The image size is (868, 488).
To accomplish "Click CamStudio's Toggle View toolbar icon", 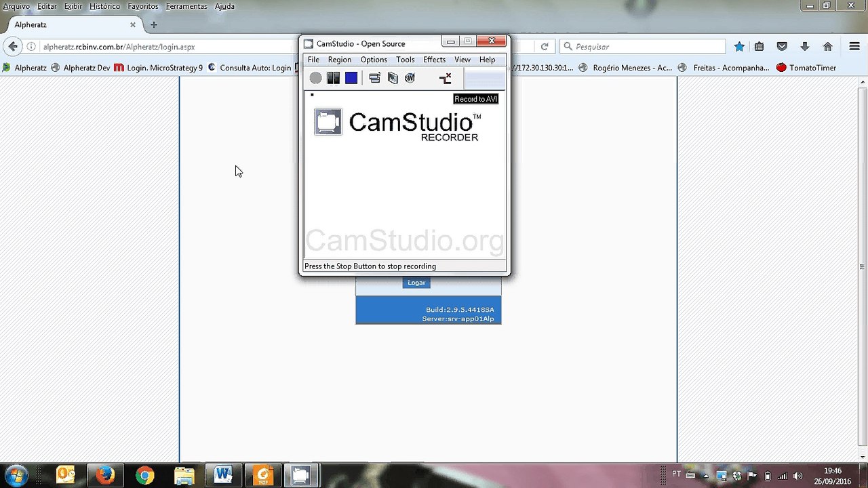I will pyautogui.click(x=375, y=78).
